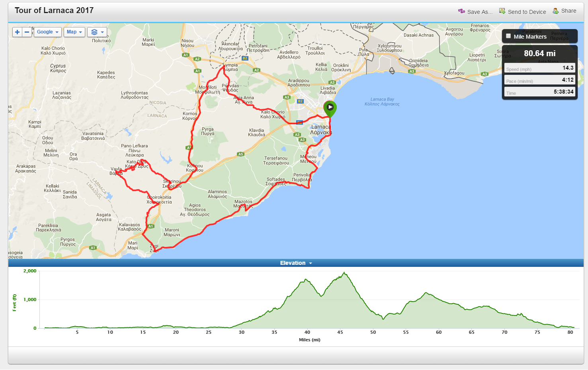Select the Pace (min/mi) field
This screenshot has width=588, height=370.
pos(539,80)
